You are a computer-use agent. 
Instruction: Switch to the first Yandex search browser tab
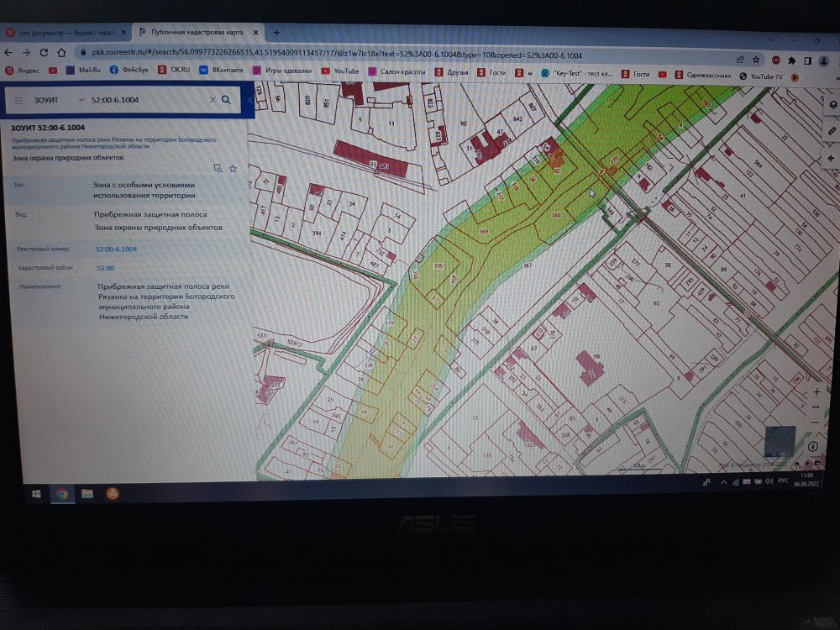[63, 32]
